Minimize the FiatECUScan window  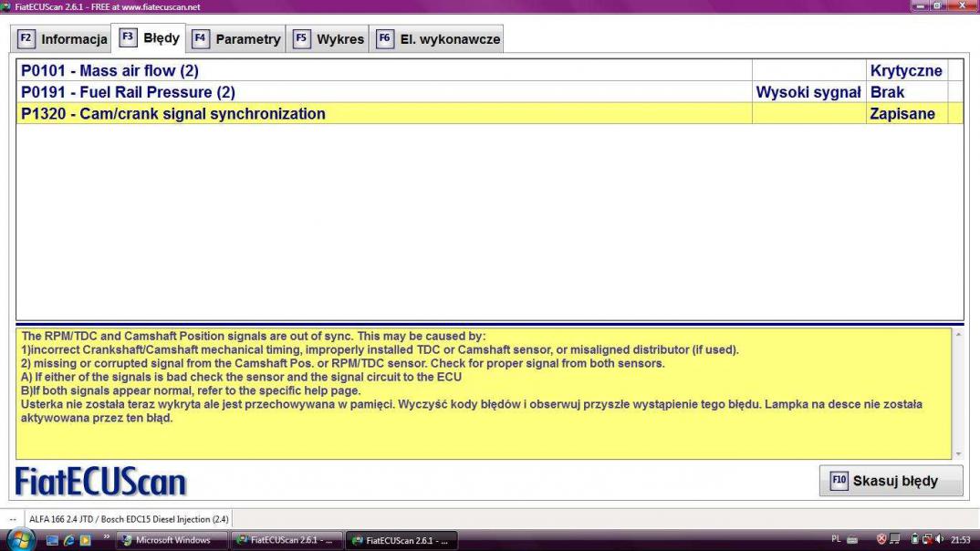pos(920,5)
